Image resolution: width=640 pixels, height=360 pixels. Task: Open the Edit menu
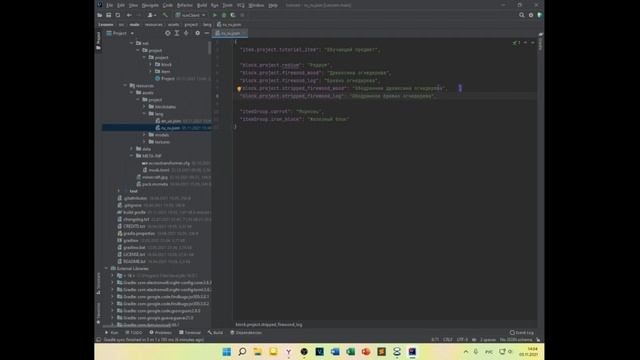tap(121, 5)
